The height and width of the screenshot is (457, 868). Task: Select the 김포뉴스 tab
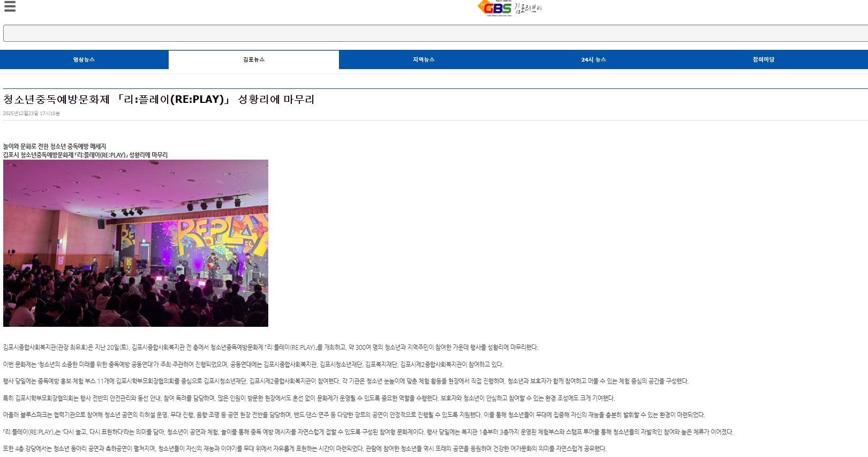click(254, 59)
